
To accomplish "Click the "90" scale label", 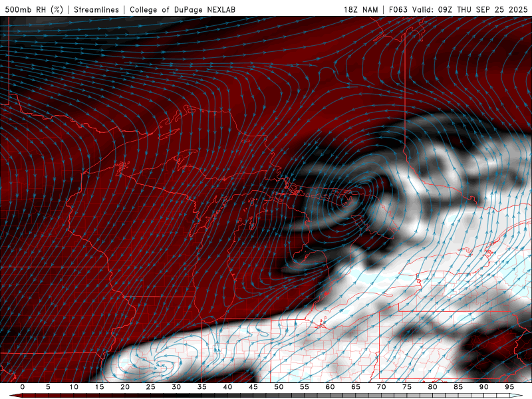I will pos(483,387).
